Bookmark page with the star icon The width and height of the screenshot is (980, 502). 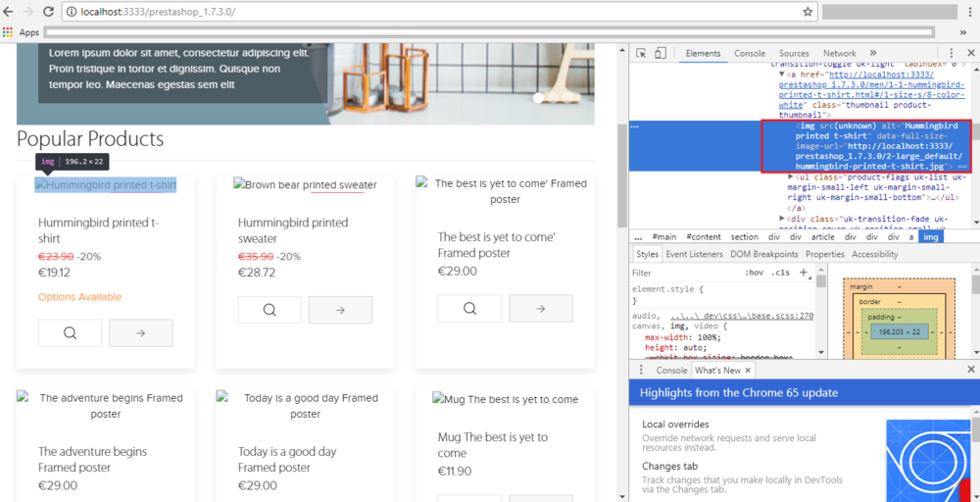tap(808, 11)
